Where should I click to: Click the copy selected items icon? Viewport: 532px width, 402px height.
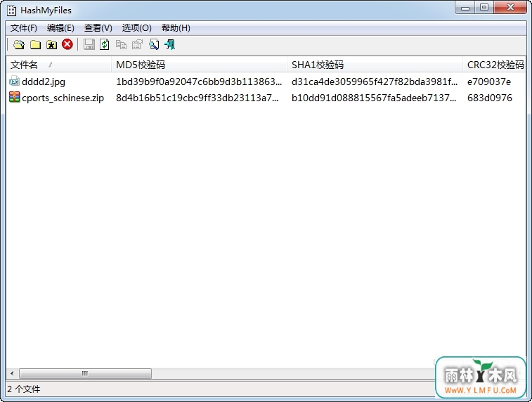121,44
